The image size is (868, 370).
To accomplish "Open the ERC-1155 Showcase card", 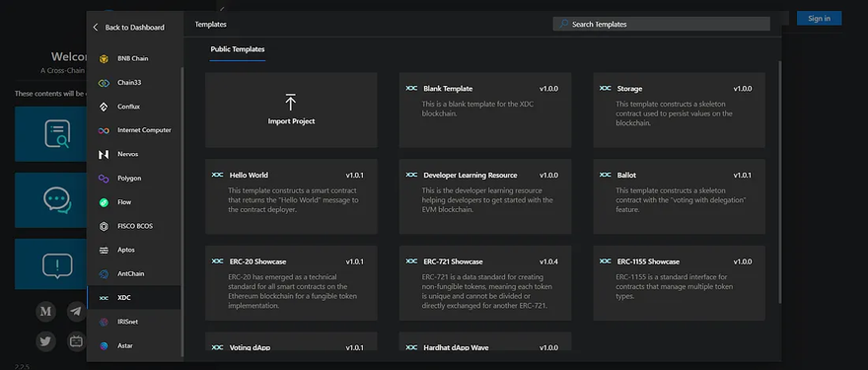I will (x=680, y=283).
